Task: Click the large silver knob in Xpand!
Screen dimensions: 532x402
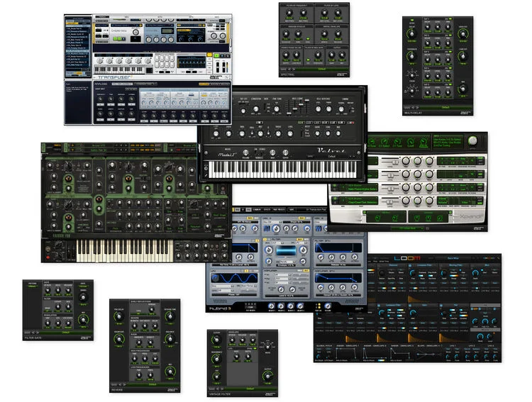Action: 472,140
